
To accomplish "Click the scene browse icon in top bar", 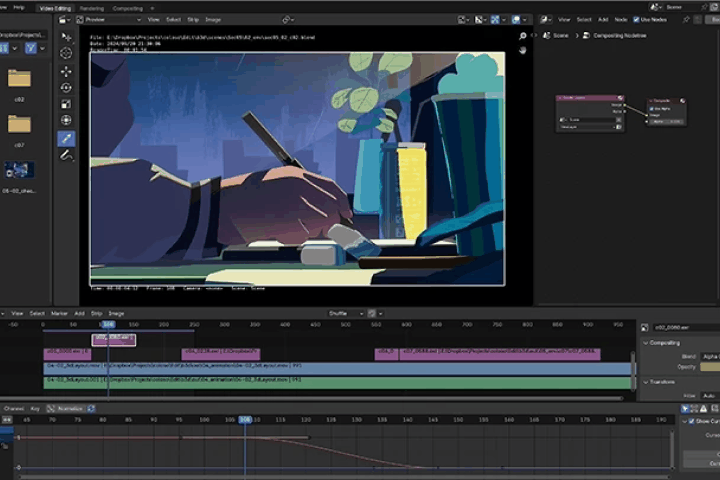I will [655, 7].
